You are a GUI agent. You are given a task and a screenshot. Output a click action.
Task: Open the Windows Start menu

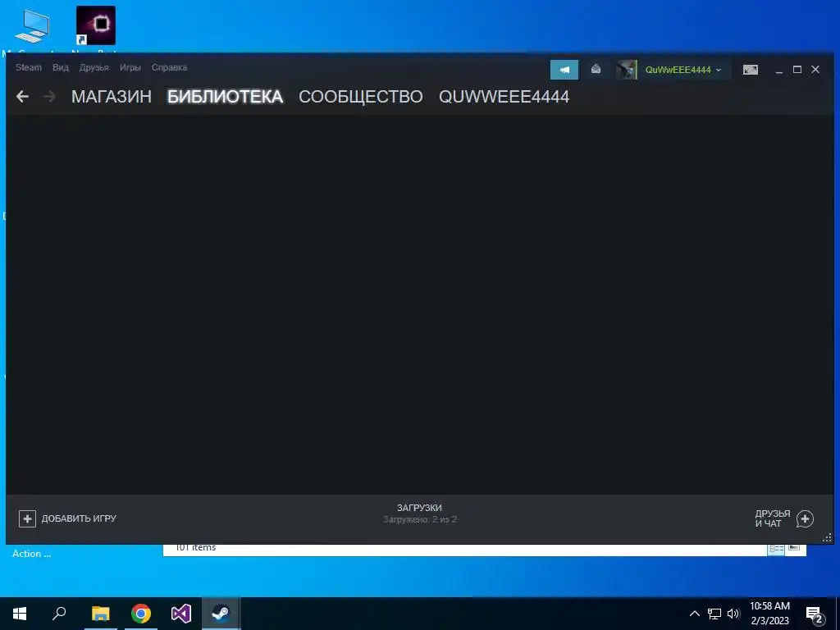[x=20, y=614]
